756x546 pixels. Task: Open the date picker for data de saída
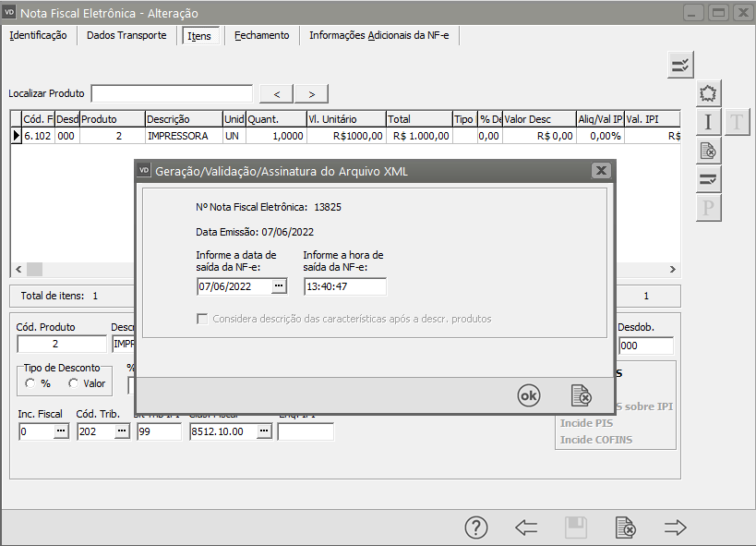[x=279, y=286]
